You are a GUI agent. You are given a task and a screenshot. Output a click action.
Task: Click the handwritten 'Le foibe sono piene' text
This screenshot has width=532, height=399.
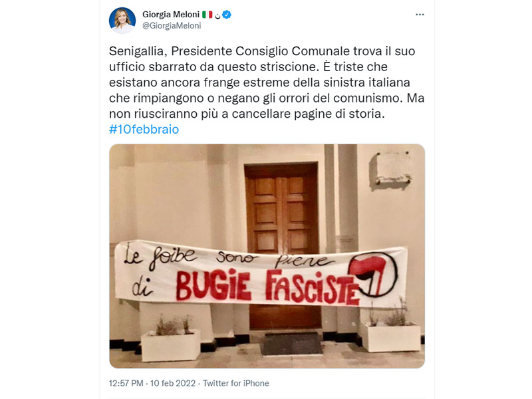pos(227,258)
